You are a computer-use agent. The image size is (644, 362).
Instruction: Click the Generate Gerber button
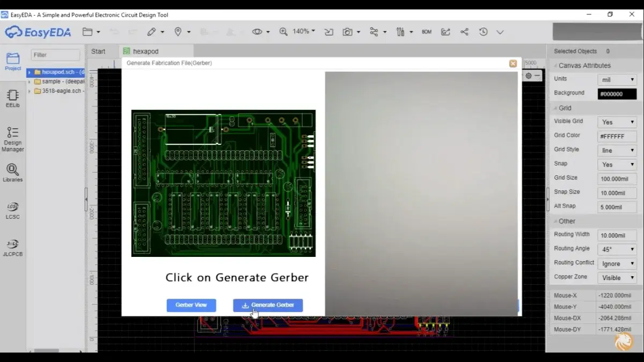pyautogui.click(x=268, y=305)
